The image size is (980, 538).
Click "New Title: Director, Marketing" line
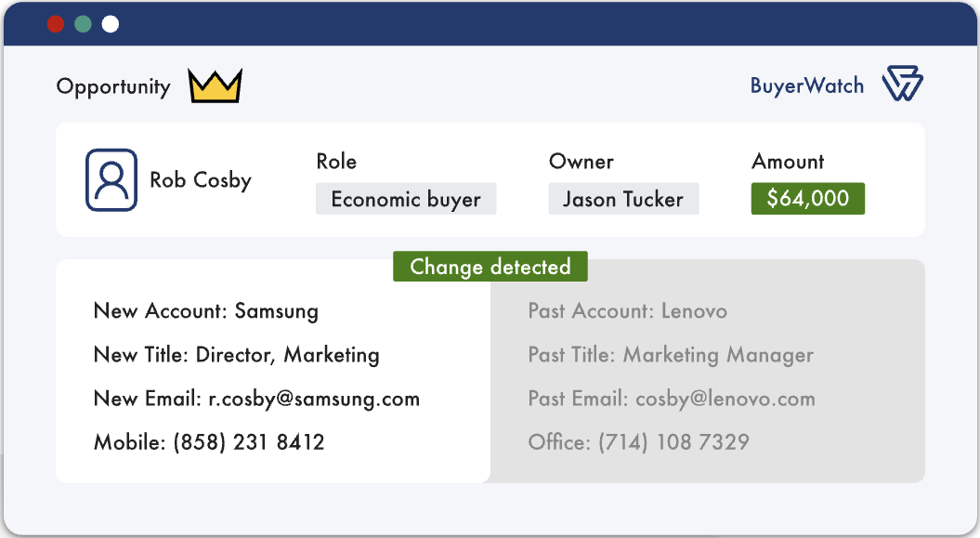click(236, 355)
